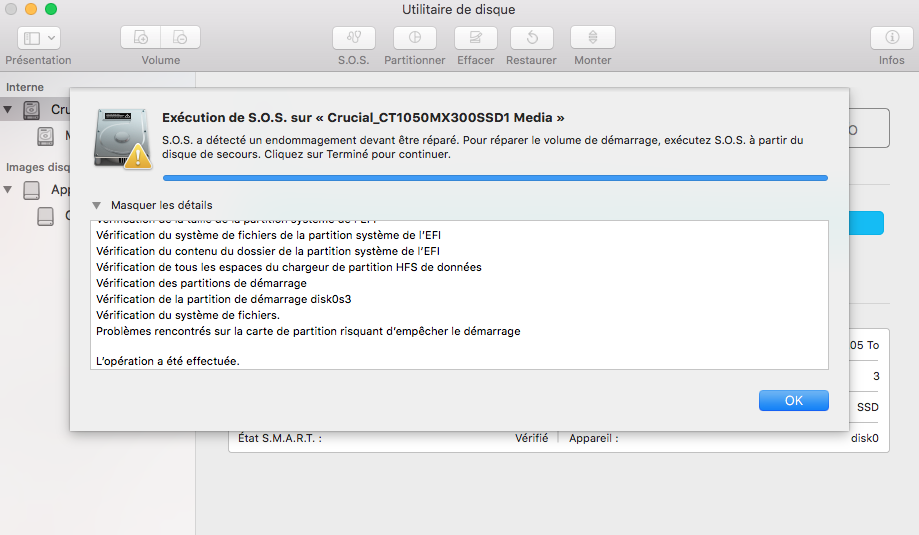The height and width of the screenshot is (535, 919).
Task: Click the green window zoom button
Action: (x=51, y=10)
